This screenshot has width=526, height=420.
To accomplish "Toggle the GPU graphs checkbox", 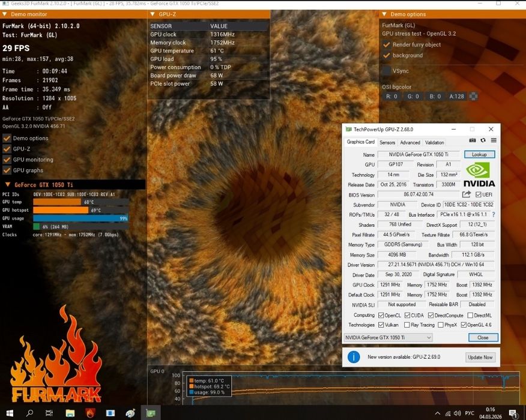I will (x=7, y=170).
